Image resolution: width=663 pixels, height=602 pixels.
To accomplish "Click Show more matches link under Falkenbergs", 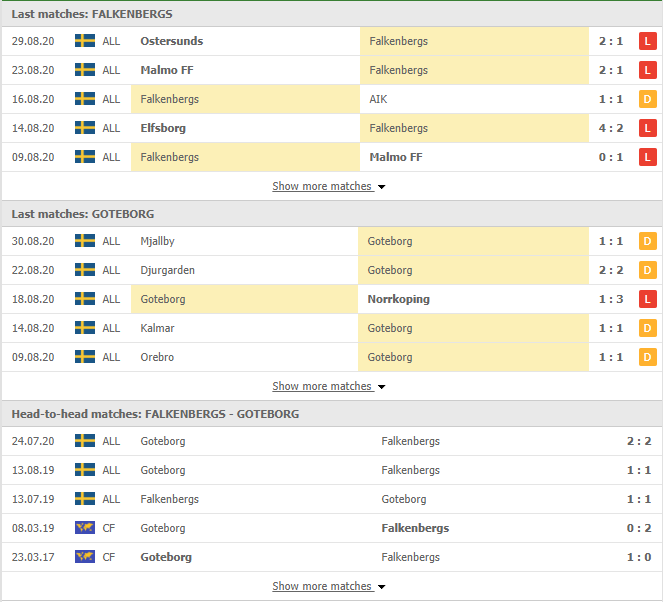I will coord(323,186).
